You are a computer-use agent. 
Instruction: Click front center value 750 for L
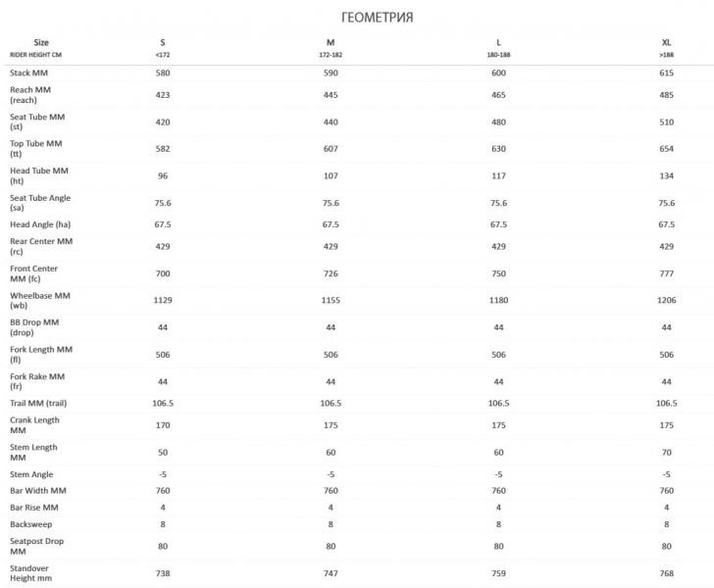(x=498, y=273)
